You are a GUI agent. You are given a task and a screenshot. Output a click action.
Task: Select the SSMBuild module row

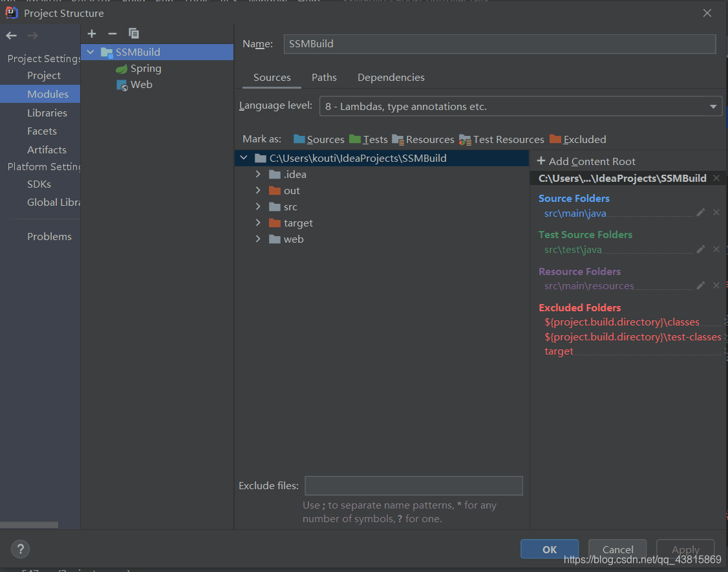coord(157,52)
